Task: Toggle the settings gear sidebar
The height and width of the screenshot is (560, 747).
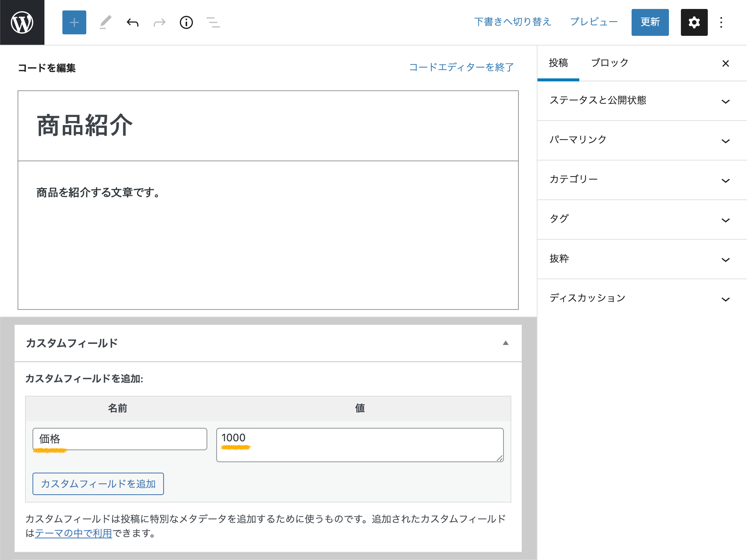Action: coord(694,22)
